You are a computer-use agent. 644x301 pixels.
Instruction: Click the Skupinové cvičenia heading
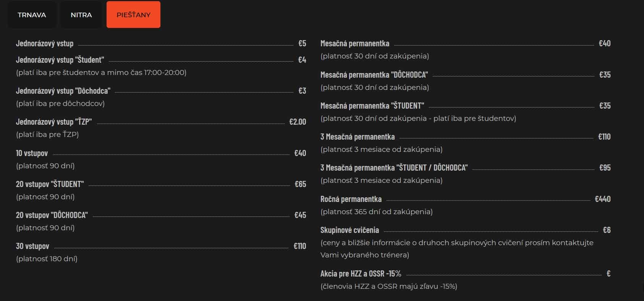click(350, 230)
